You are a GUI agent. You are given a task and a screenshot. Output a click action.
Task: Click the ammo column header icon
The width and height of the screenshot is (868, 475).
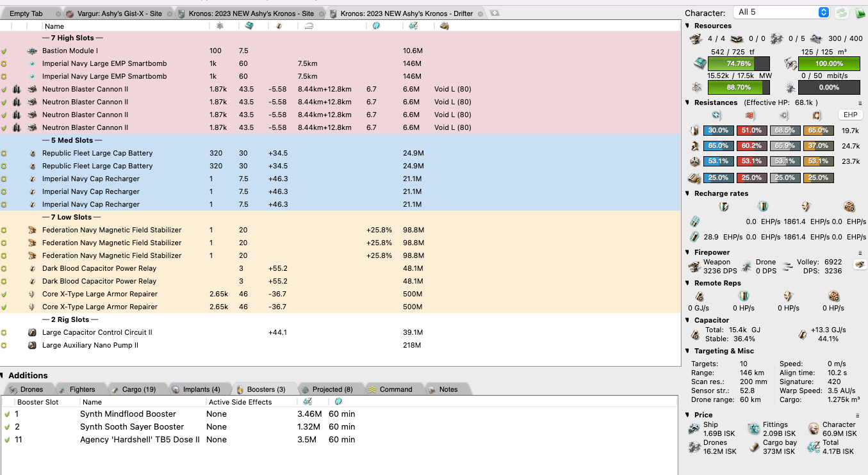point(445,26)
